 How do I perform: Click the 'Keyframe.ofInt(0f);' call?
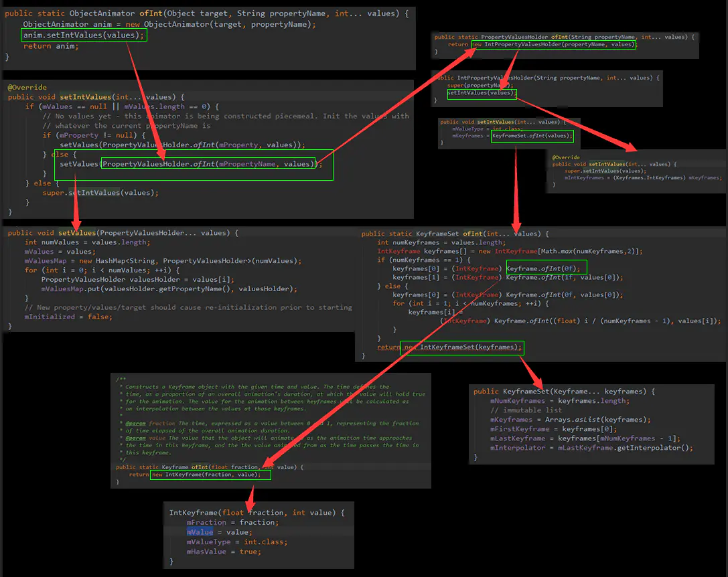[543, 269]
